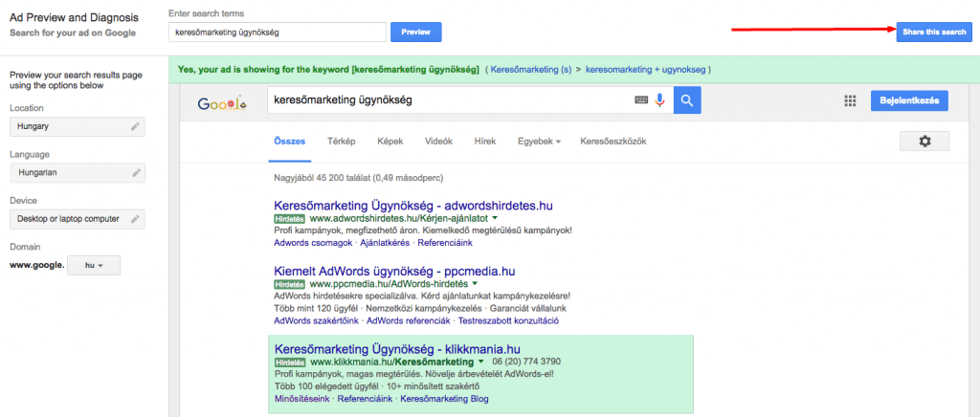Screen dimensions: 980x417
Task: Expand the Egyebek dropdown menu
Action: point(539,142)
